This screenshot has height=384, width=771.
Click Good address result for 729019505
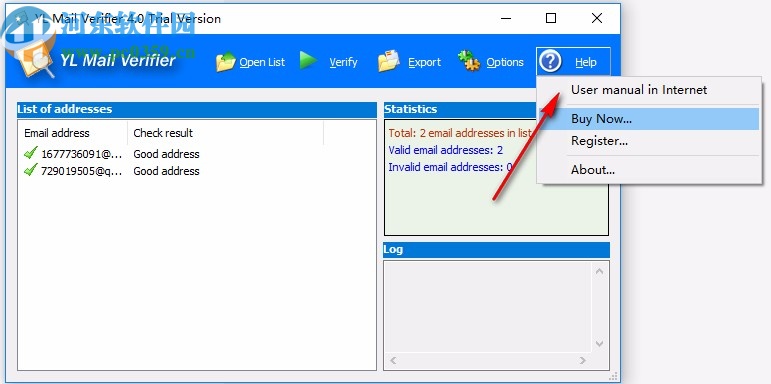click(x=166, y=171)
